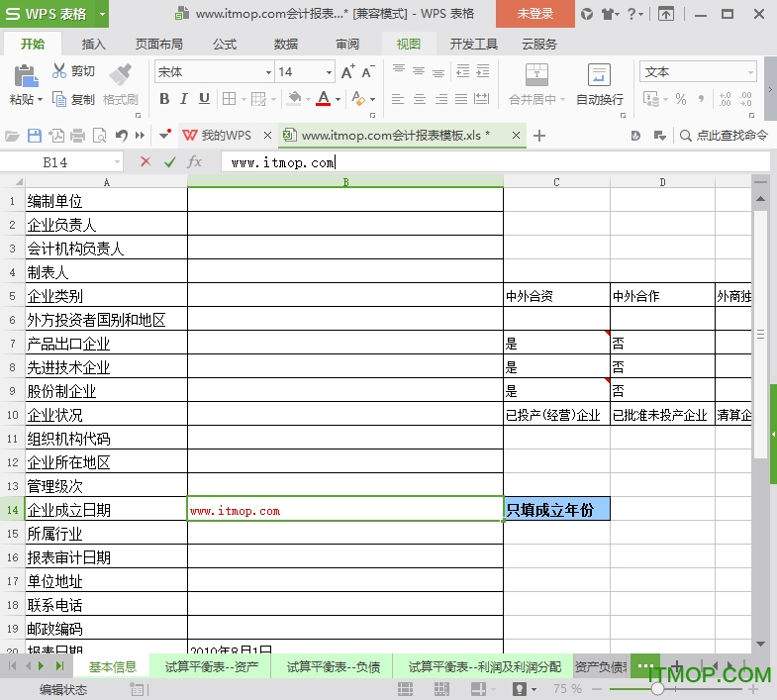Close the 会计报表模板.xls document tab
The image size is (777, 700).
516,135
